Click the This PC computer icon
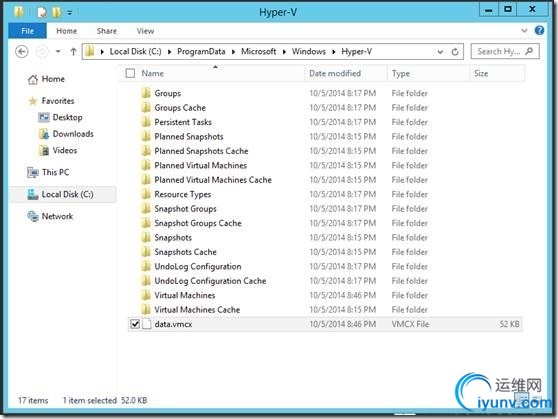Viewport: 558px width, 419px height. (x=33, y=172)
